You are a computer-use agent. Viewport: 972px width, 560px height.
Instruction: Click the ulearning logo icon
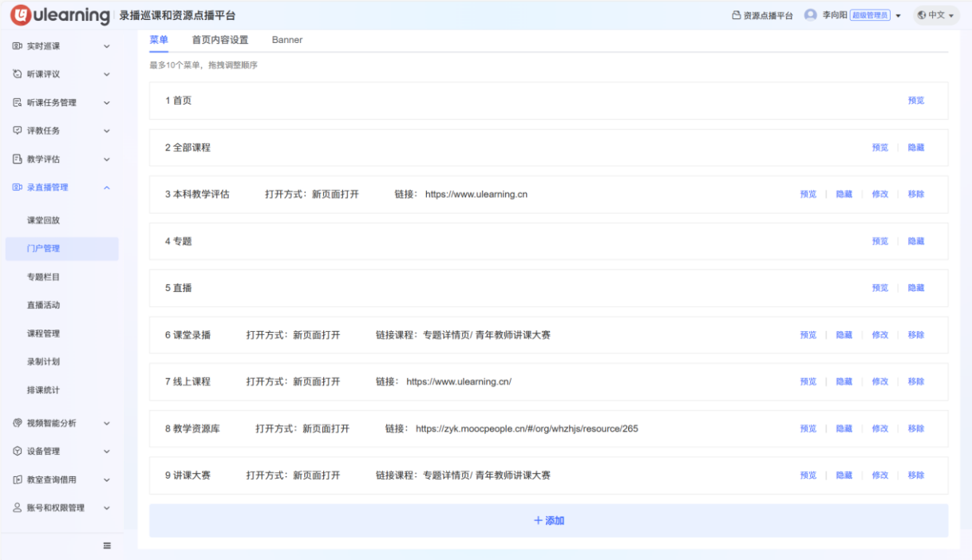click(20, 15)
